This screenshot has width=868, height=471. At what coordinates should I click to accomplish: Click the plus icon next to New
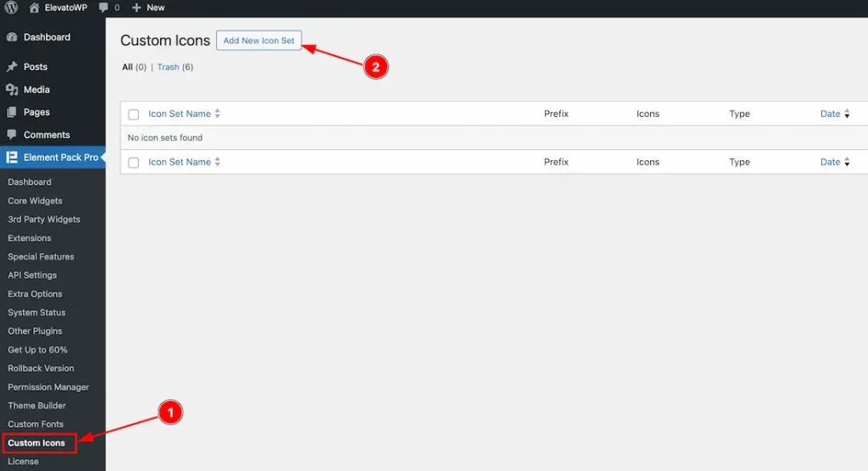[136, 8]
